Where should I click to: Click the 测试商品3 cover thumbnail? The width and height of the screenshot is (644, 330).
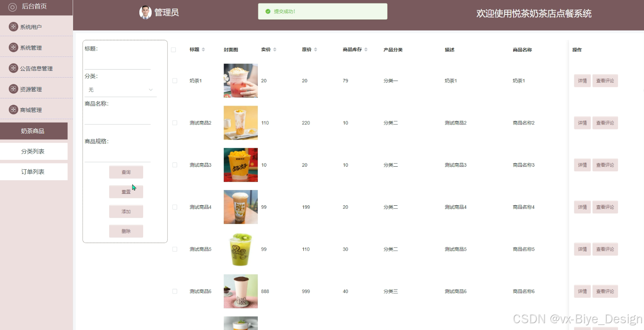coord(240,165)
